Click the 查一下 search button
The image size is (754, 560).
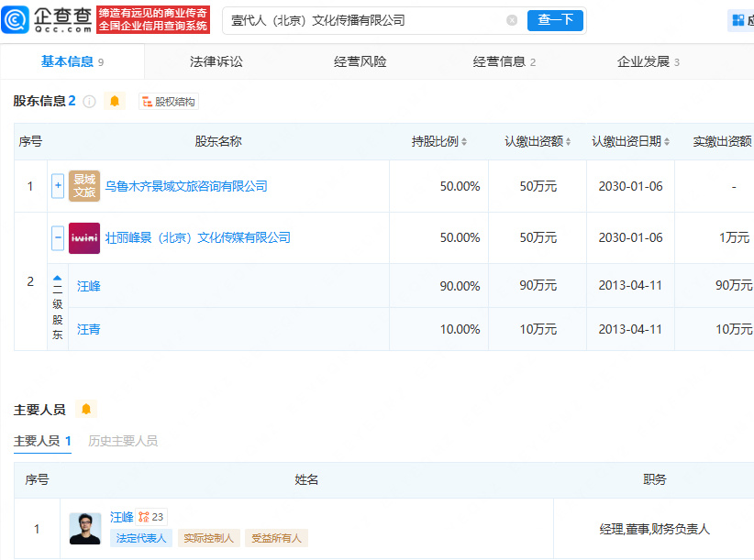555,20
